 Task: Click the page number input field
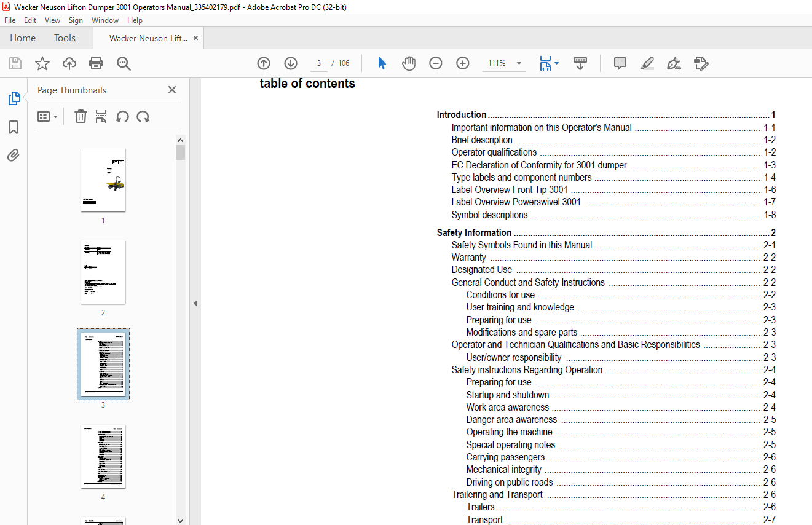coord(318,63)
